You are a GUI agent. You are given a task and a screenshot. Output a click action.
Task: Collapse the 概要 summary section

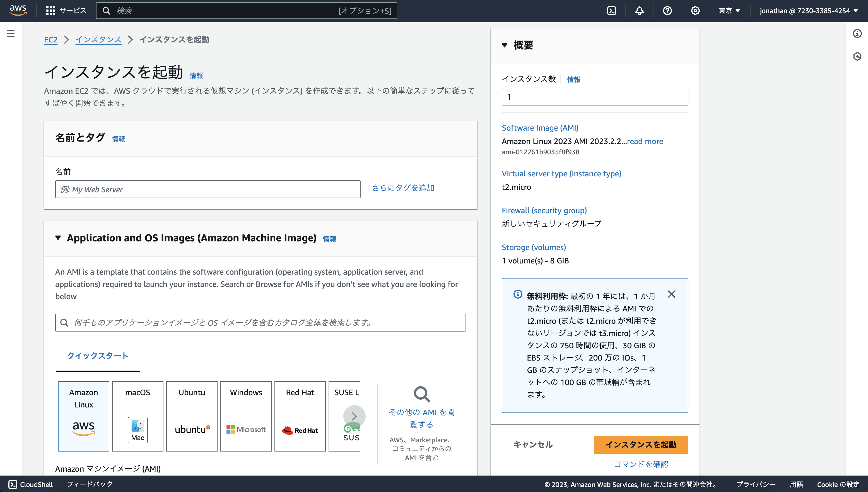click(505, 45)
